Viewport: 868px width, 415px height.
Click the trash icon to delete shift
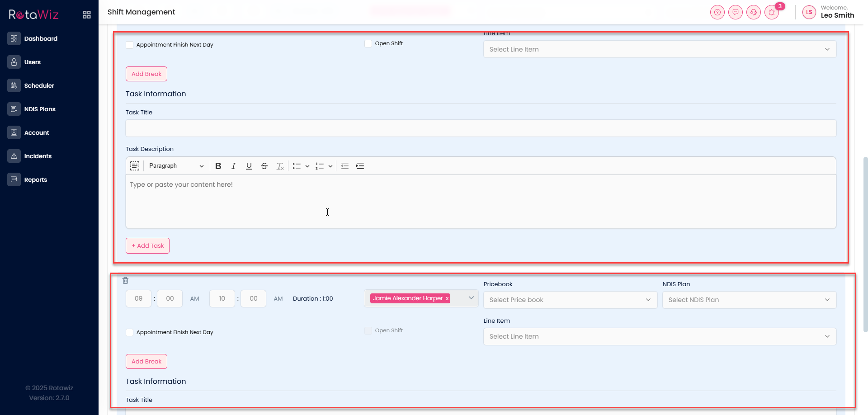tap(126, 280)
